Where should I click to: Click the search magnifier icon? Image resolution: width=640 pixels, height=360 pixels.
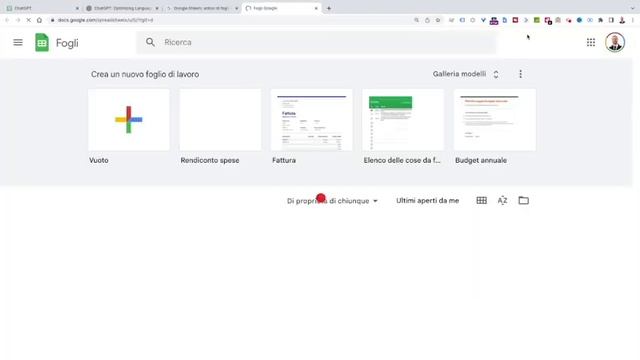pos(150,42)
